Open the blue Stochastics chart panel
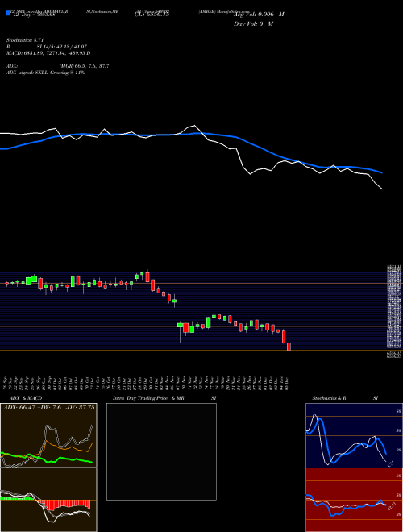Screen dimensions: 403x532 [354, 435]
